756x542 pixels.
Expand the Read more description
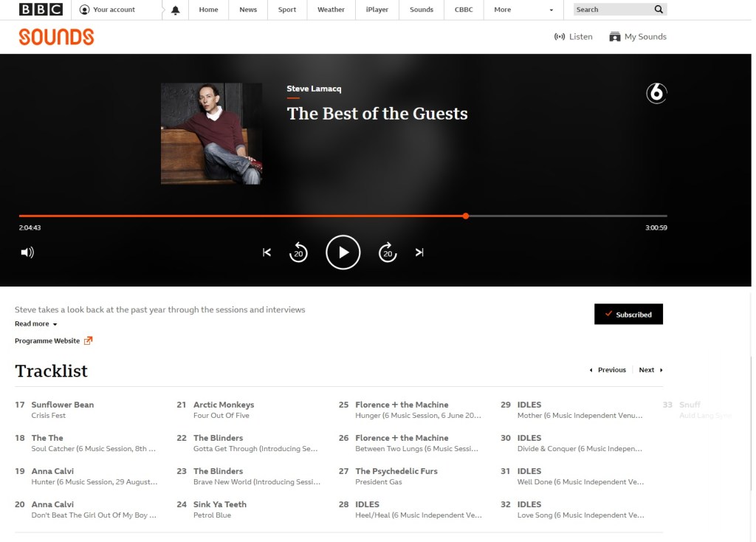35,324
